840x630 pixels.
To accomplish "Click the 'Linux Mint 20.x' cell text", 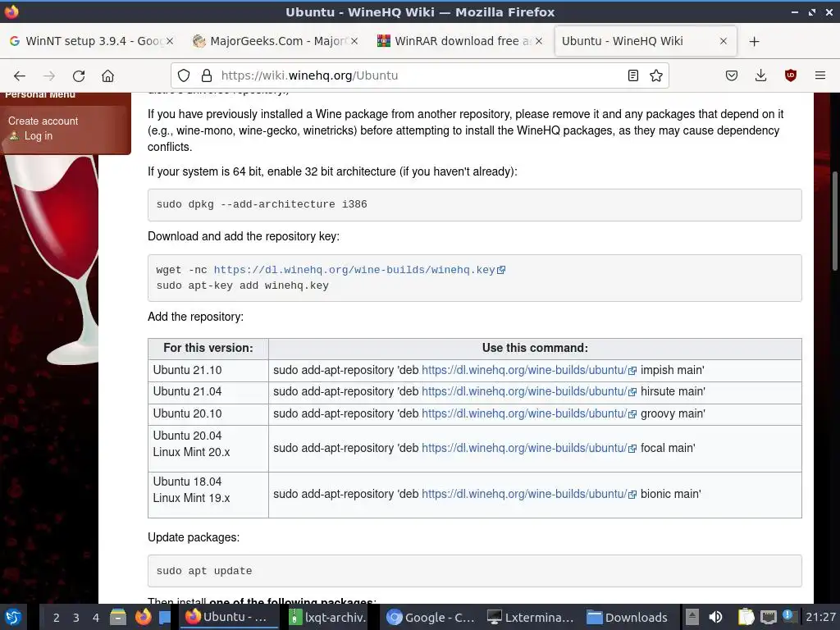I will click(191, 452).
